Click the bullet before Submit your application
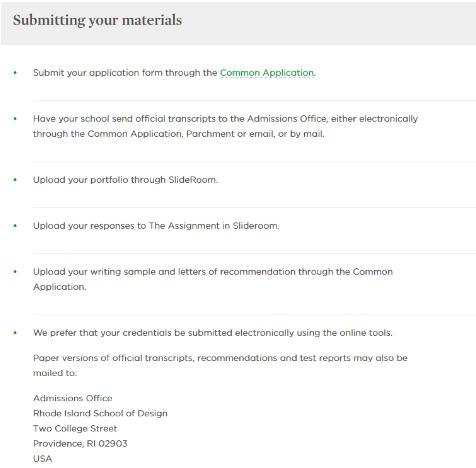 coord(15,73)
